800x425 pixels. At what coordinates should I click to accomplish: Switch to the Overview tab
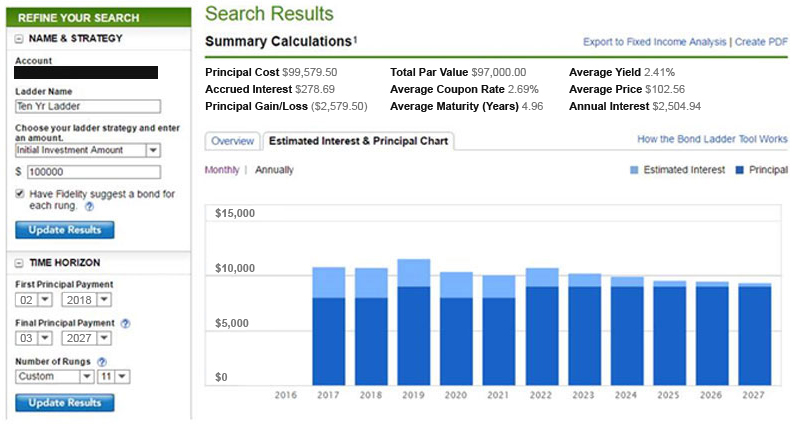pos(232,141)
